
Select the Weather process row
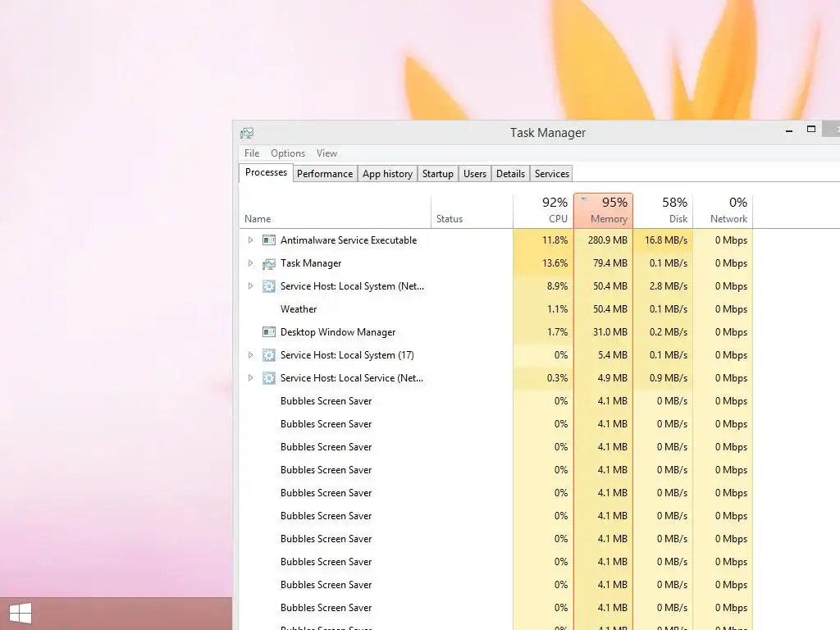tap(496, 309)
